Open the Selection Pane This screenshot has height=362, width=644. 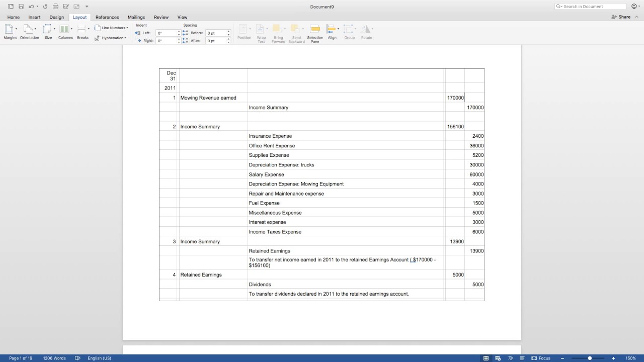tap(315, 33)
